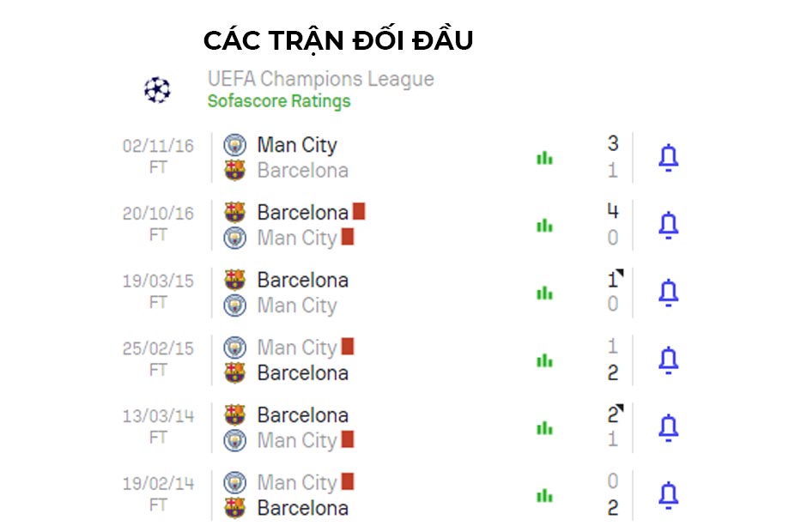Toggle notification bell for 19/03/15 match
This screenshot has height=532, width=807.
[668, 293]
